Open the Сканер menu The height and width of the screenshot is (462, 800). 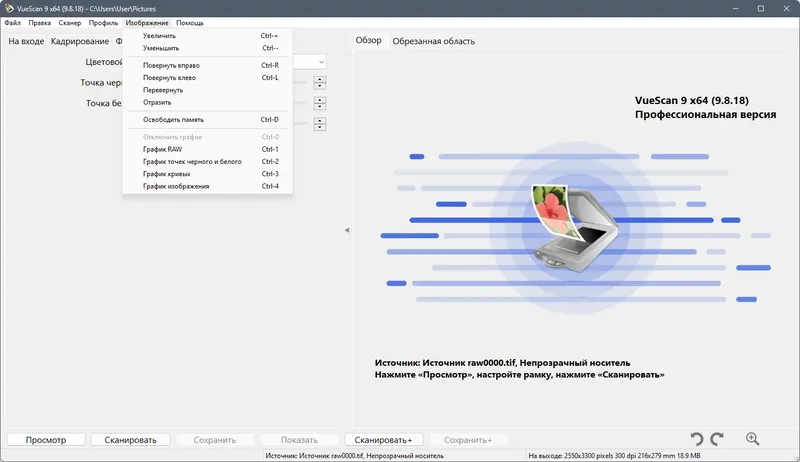point(69,23)
